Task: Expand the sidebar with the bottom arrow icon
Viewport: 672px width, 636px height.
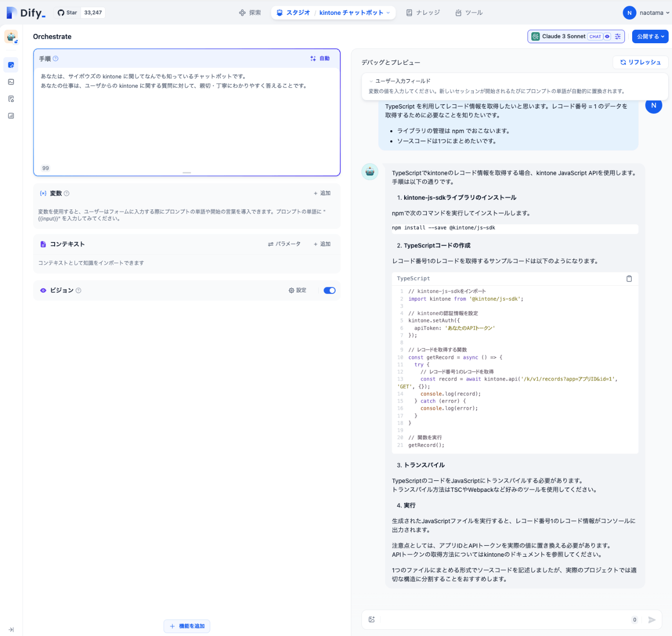Action: tap(11, 630)
